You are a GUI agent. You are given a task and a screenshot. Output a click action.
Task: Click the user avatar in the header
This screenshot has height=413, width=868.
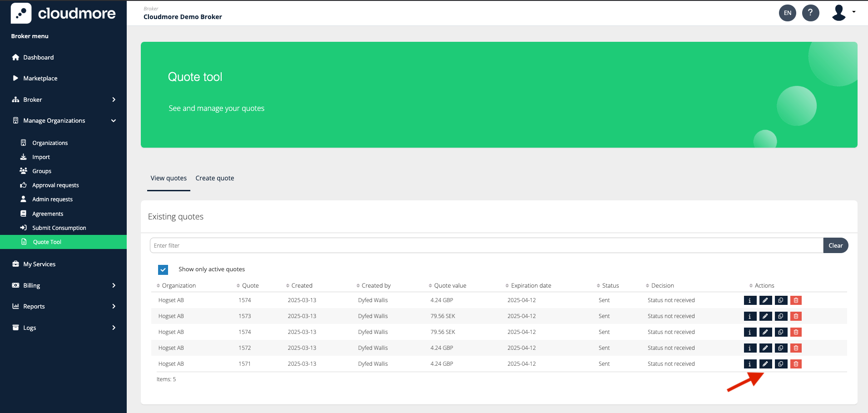pos(838,13)
